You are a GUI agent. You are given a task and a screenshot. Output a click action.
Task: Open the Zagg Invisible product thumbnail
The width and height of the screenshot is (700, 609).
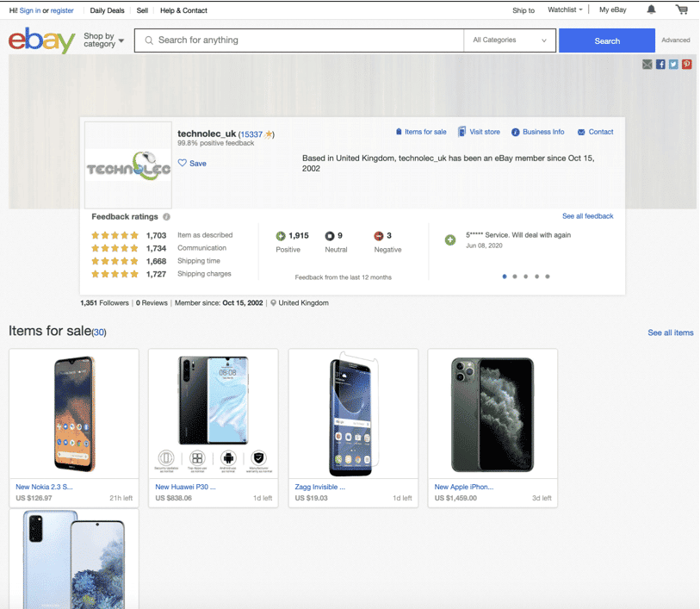point(353,413)
